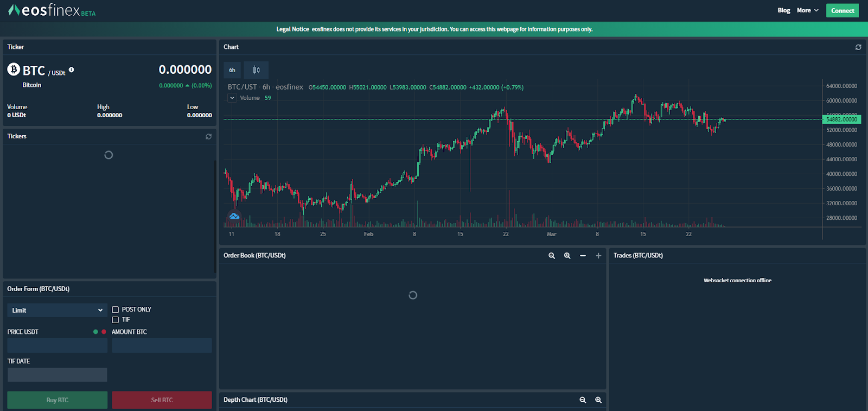The width and height of the screenshot is (868, 411).
Task: Click the Sell BTC button
Action: point(162,400)
